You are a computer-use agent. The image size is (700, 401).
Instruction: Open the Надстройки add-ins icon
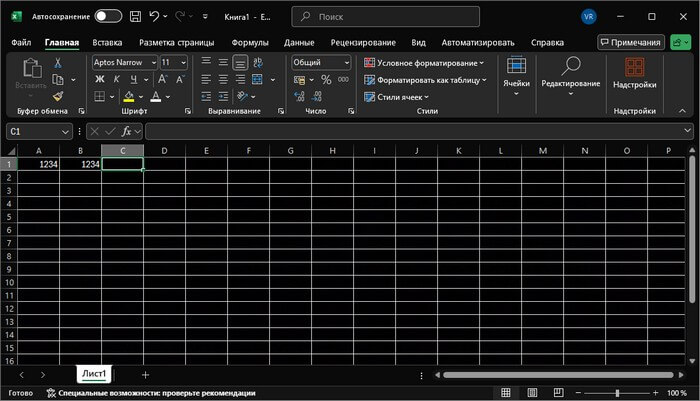[x=634, y=67]
